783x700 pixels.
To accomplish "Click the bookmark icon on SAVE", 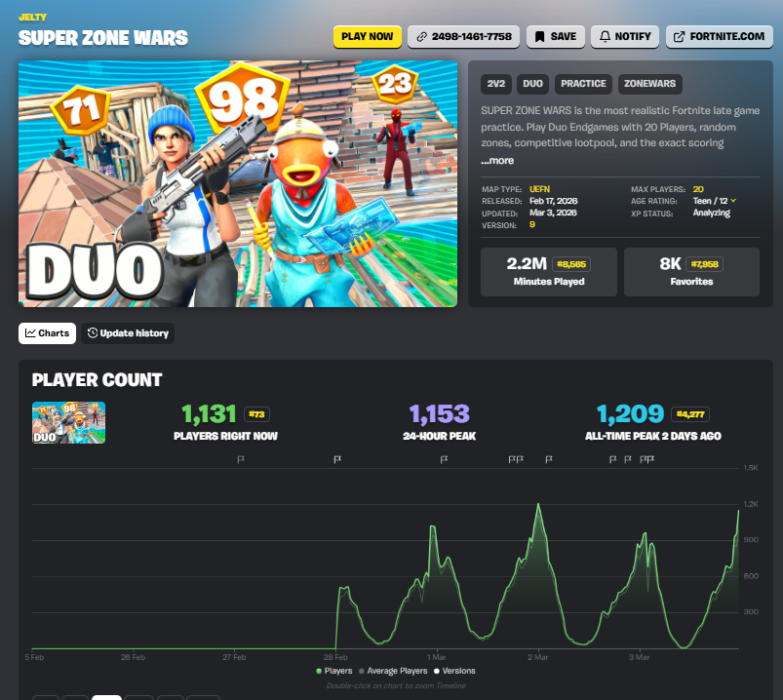I will 540,36.
